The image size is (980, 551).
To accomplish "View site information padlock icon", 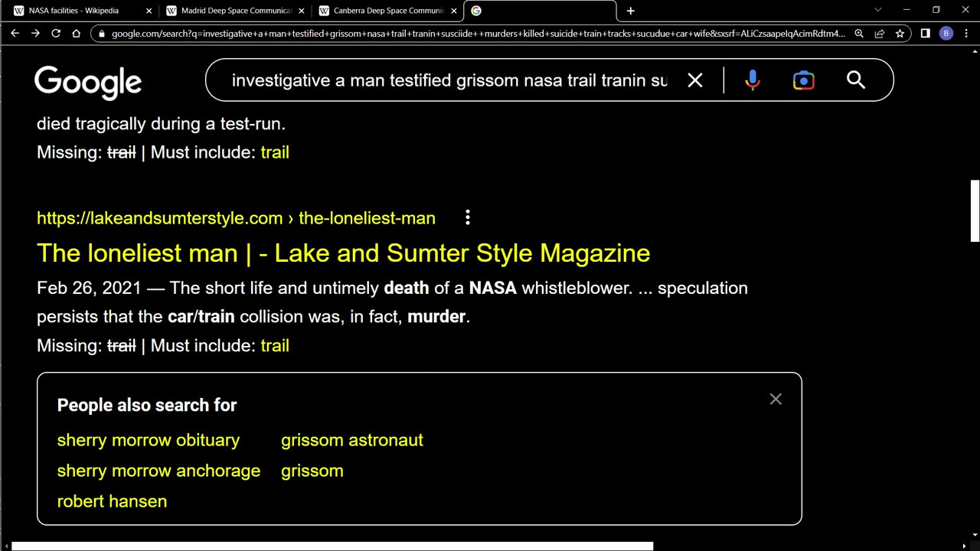I will click(x=101, y=34).
